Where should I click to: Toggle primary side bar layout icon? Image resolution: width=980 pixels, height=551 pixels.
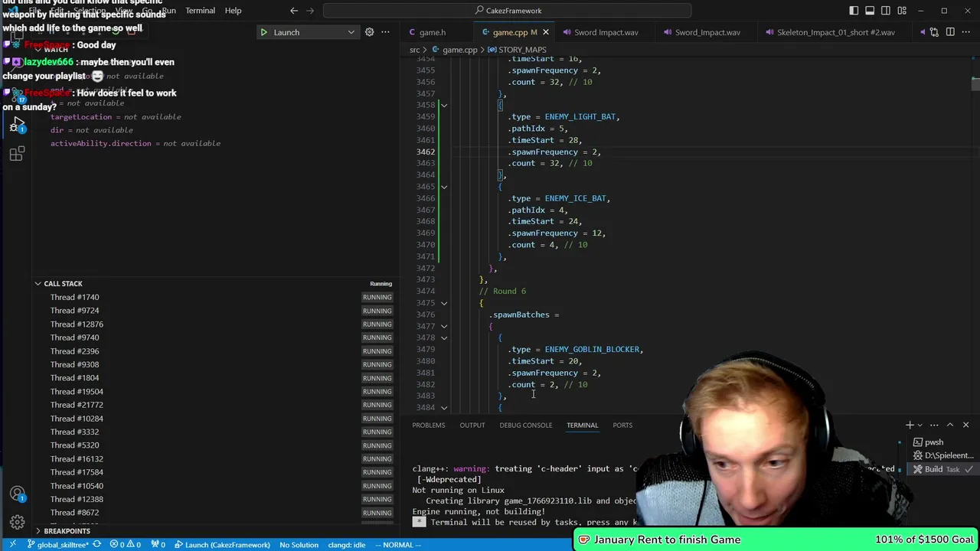pos(854,11)
